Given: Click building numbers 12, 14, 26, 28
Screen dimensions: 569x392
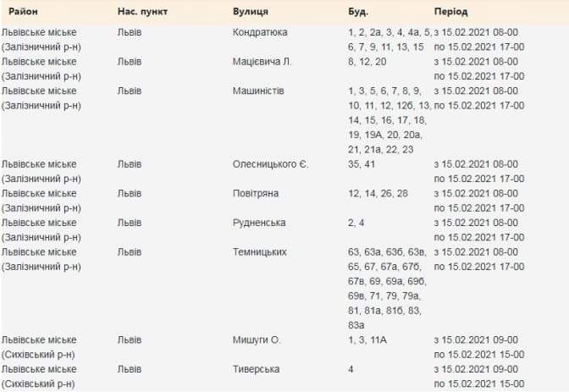Looking at the screenshot, I should pos(378,193).
